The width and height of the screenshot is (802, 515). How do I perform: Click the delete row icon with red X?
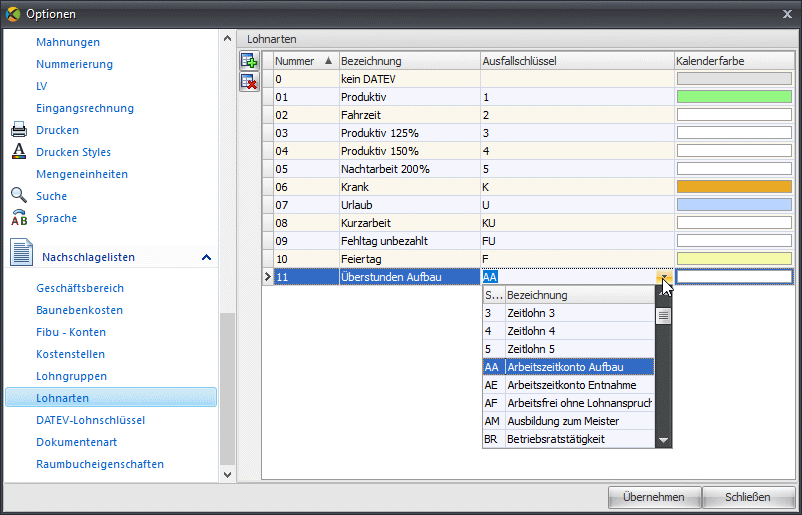tap(249, 81)
